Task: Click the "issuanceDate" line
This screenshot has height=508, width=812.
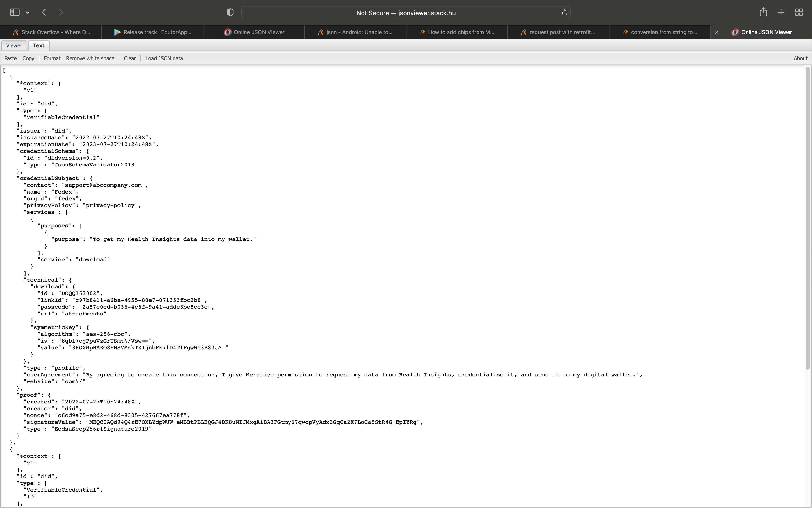Action: [x=84, y=138]
